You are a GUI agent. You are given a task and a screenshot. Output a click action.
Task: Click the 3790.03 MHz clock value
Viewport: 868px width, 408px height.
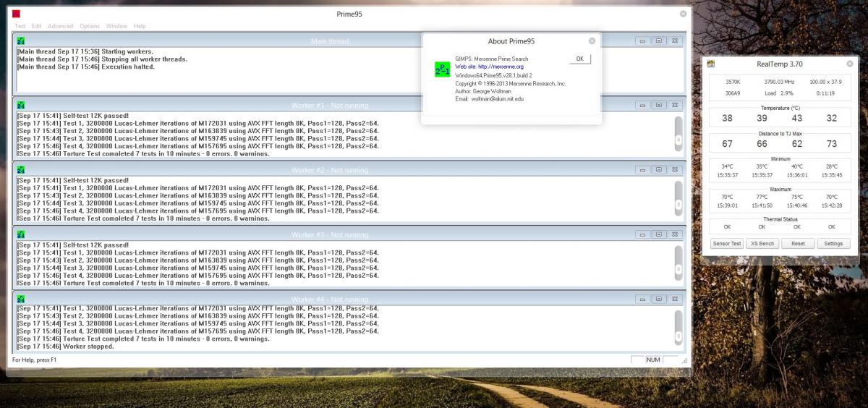[779, 82]
